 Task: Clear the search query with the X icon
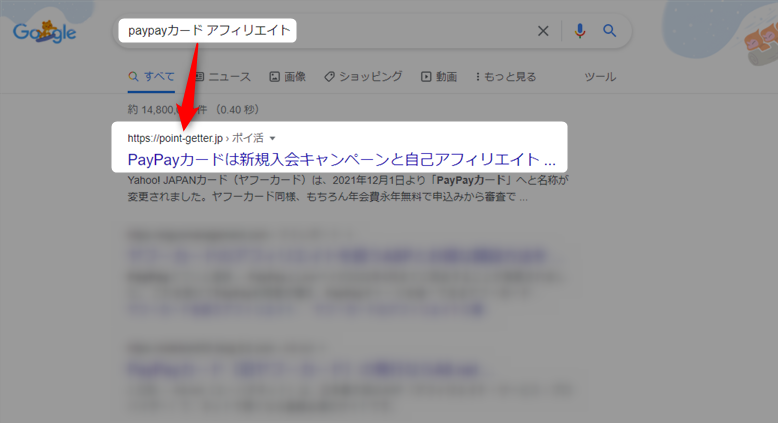[543, 31]
